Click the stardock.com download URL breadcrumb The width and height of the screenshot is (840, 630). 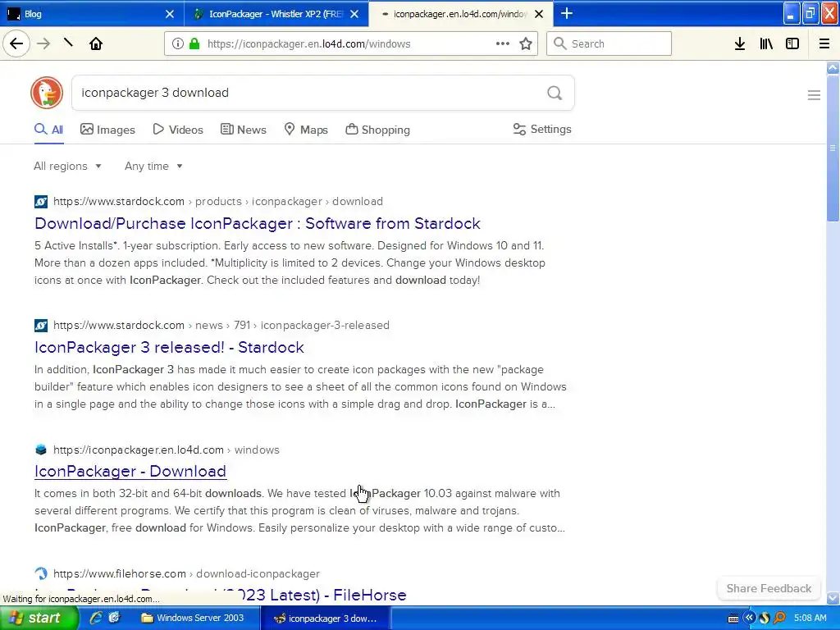click(x=218, y=202)
